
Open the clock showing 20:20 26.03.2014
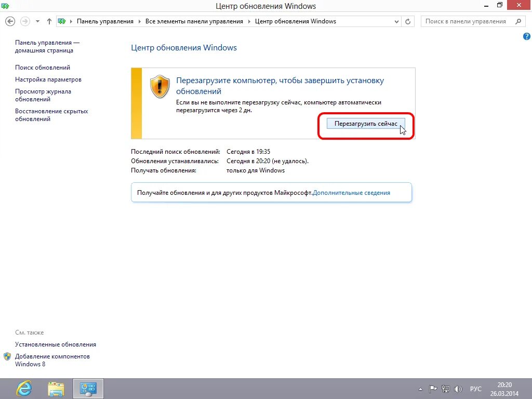tap(504, 389)
